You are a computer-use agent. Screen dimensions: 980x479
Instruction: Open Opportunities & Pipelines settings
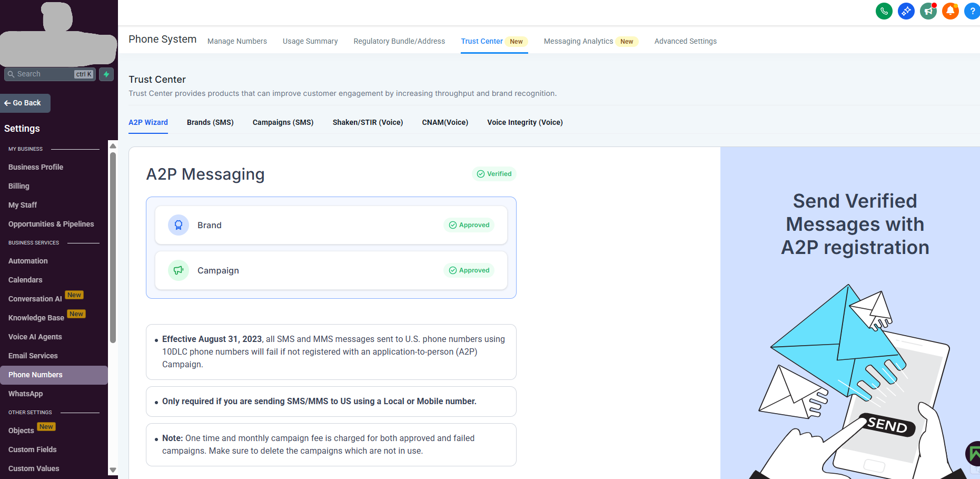[51, 224]
